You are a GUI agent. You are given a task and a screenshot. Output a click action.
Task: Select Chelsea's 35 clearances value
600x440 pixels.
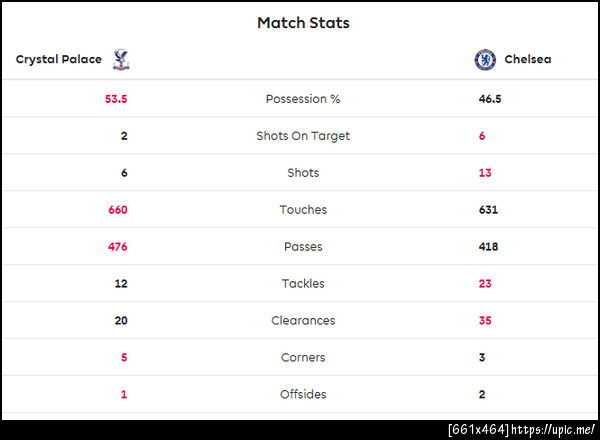coord(485,321)
